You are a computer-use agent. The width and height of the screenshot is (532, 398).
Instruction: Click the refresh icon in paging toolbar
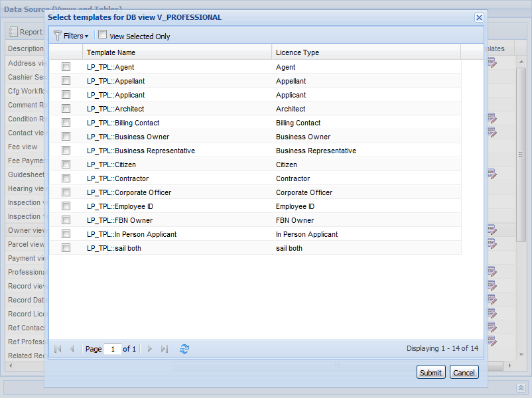point(184,349)
